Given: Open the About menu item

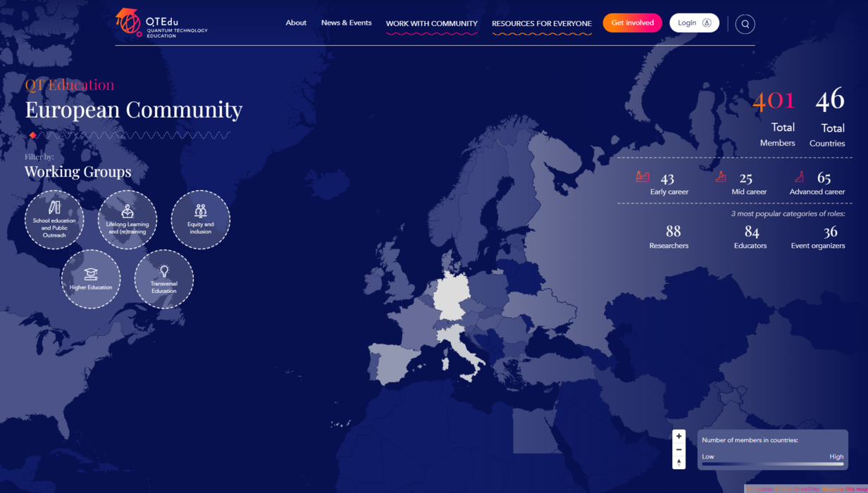Looking at the screenshot, I should pos(296,23).
